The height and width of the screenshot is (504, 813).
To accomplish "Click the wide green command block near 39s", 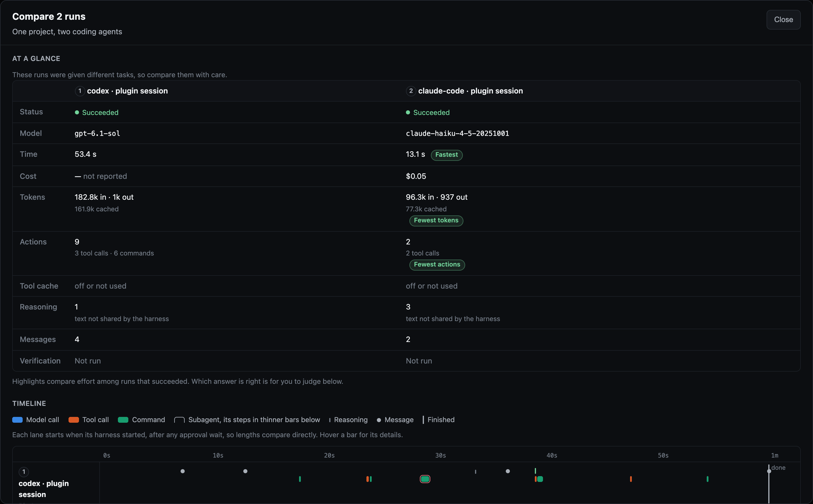I will pos(540,479).
